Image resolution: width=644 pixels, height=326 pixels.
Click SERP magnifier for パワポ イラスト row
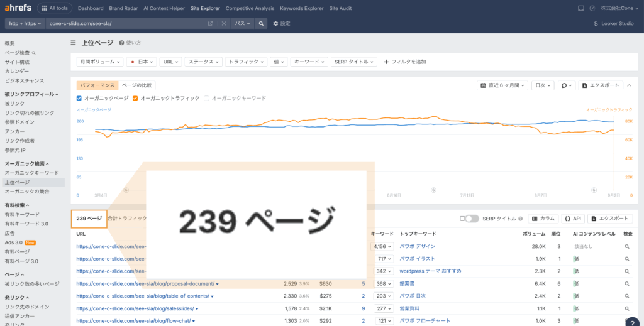pos(627,259)
